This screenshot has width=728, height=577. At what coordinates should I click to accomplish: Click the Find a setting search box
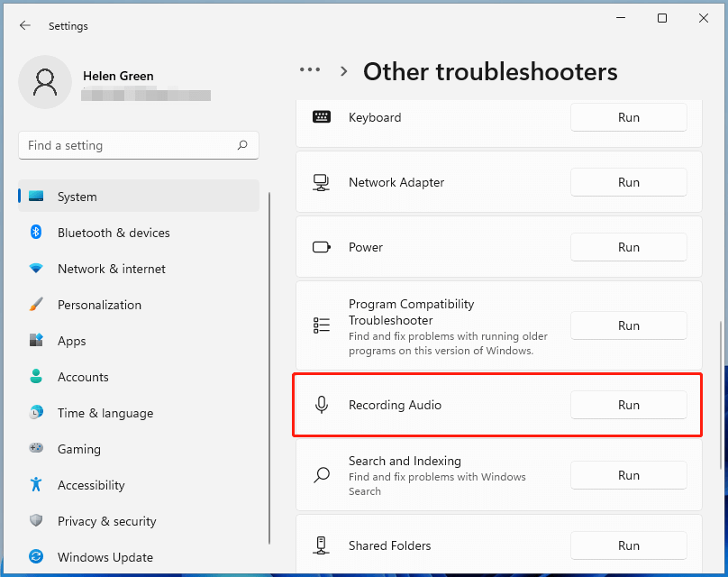pos(139,145)
